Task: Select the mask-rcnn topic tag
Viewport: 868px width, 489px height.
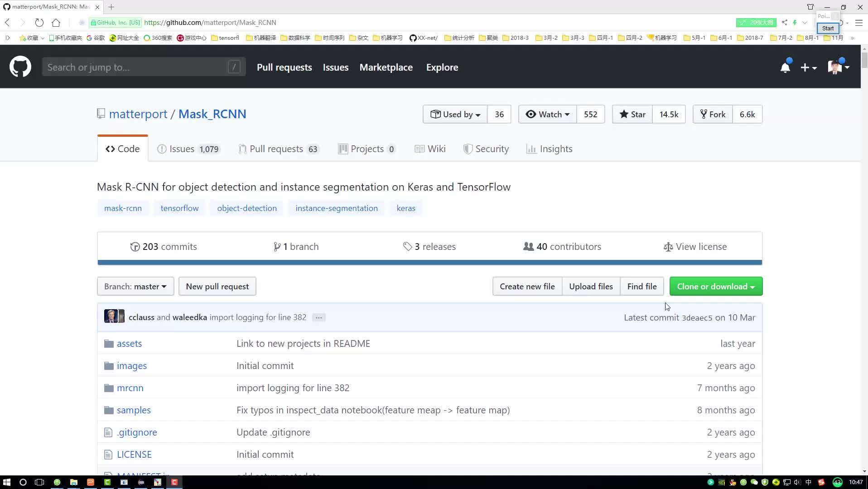Action: (123, 208)
